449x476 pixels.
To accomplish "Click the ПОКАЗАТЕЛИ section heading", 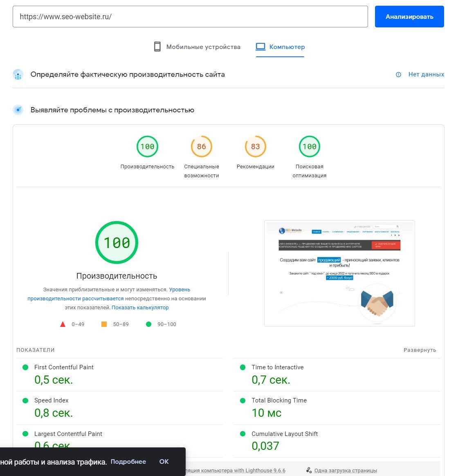I will coord(35,350).
